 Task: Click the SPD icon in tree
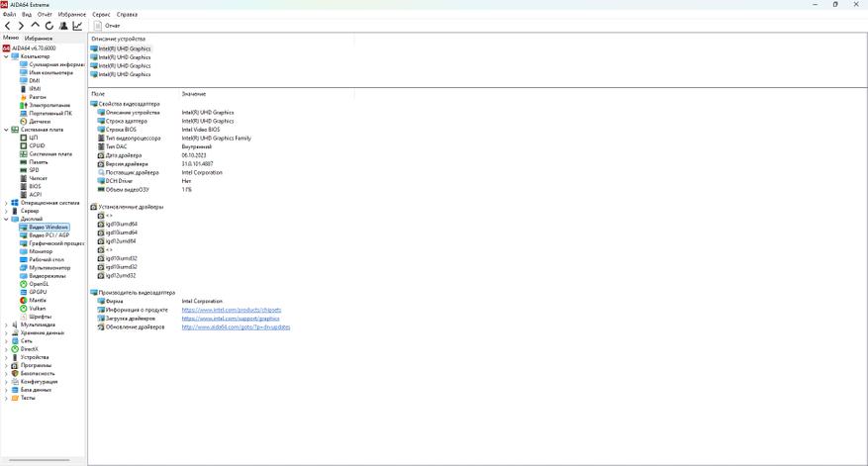tap(23, 170)
